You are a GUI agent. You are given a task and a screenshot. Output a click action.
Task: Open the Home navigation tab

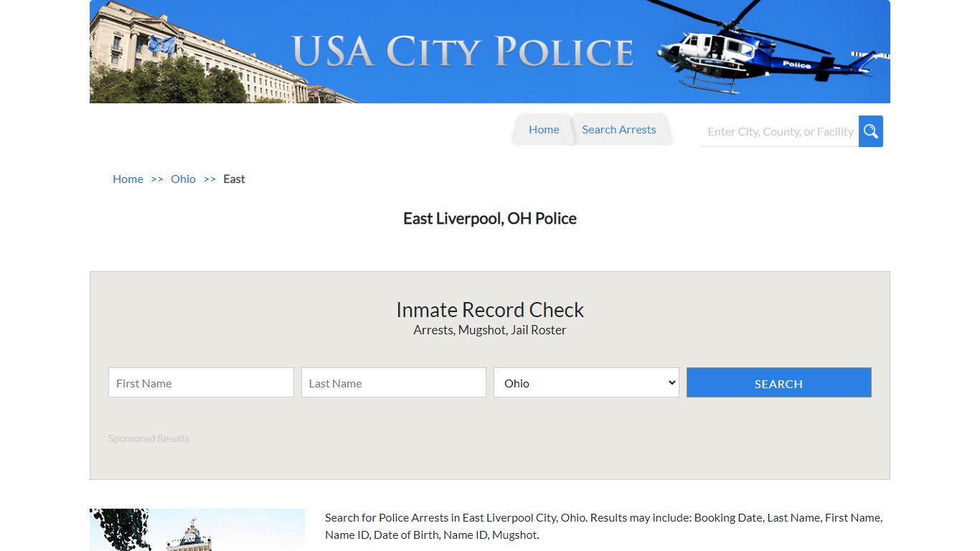544,130
